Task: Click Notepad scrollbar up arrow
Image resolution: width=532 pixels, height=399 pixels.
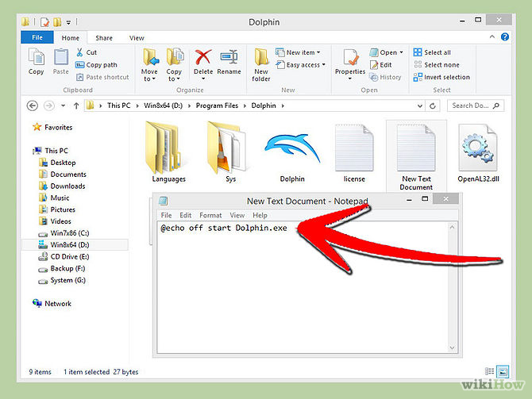Action: [452, 228]
